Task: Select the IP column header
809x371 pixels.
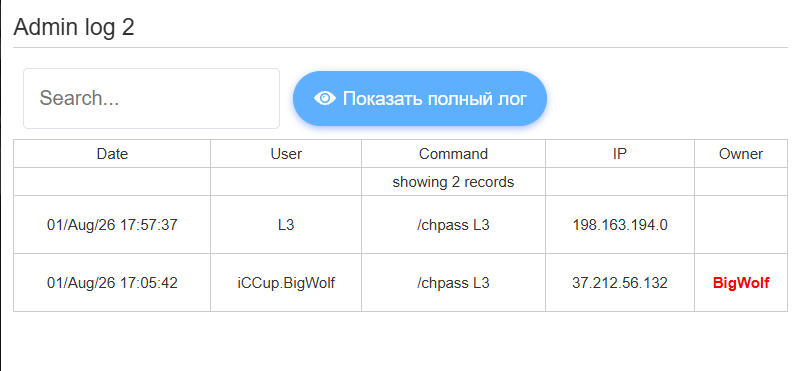Action: point(620,154)
